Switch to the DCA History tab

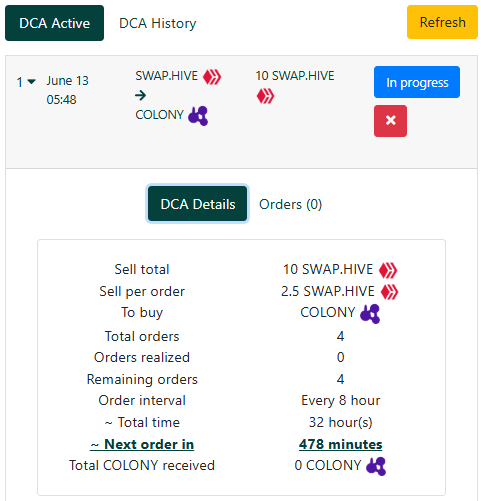[x=158, y=23]
